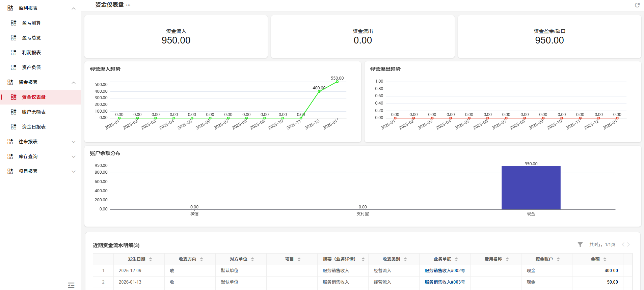Open the 服务销售收入#002号 document link
Viewport: 644px width, 290px height.
pos(445,271)
